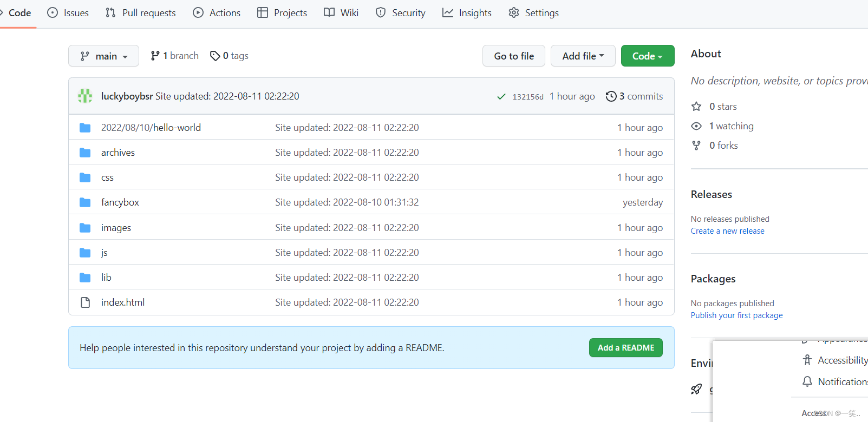Click Publish your first package

tap(737, 315)
